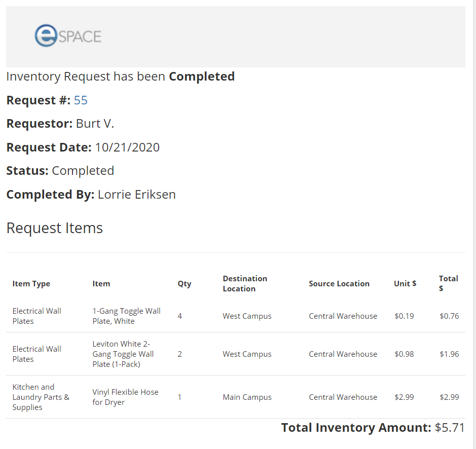Click Main Campus destination location
This screenshot has height=449, width=476.
click(x=247, y=397)
